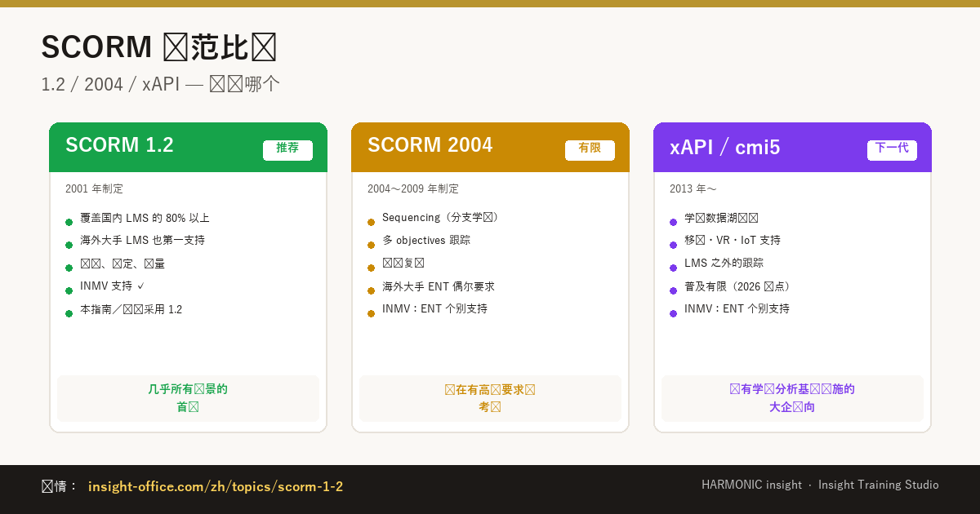The height and width of the screenshot is (514, 980).
Task: Select '海外大手 ENT 偶尔要求' bullet
Action: pos(438,286)
